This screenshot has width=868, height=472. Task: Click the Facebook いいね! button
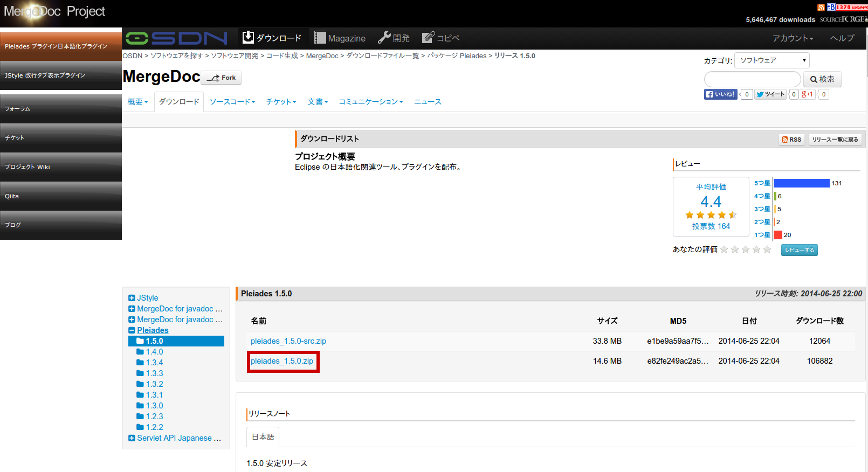coord(721,94)
